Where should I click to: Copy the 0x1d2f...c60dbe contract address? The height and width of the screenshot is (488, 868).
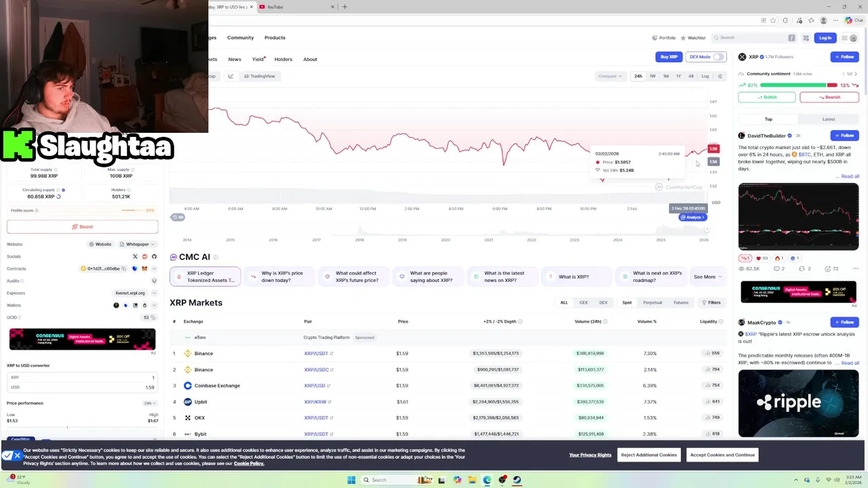tap(124, 268)
